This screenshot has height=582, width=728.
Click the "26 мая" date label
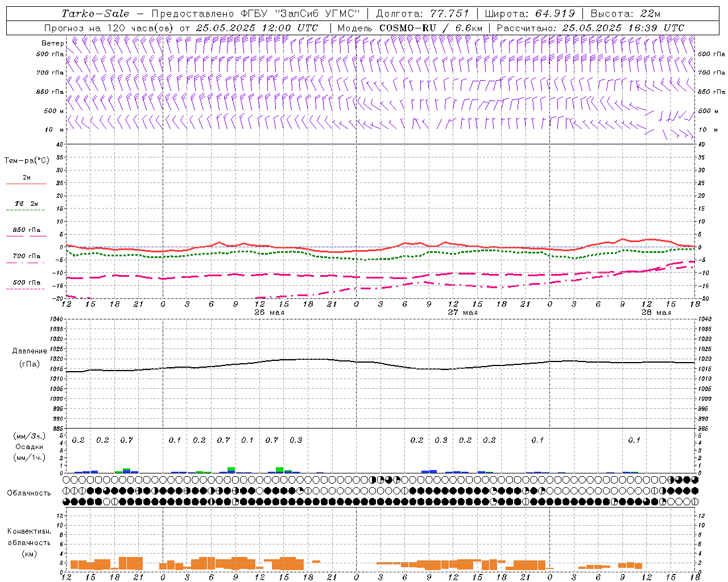[x=270, y=313]
